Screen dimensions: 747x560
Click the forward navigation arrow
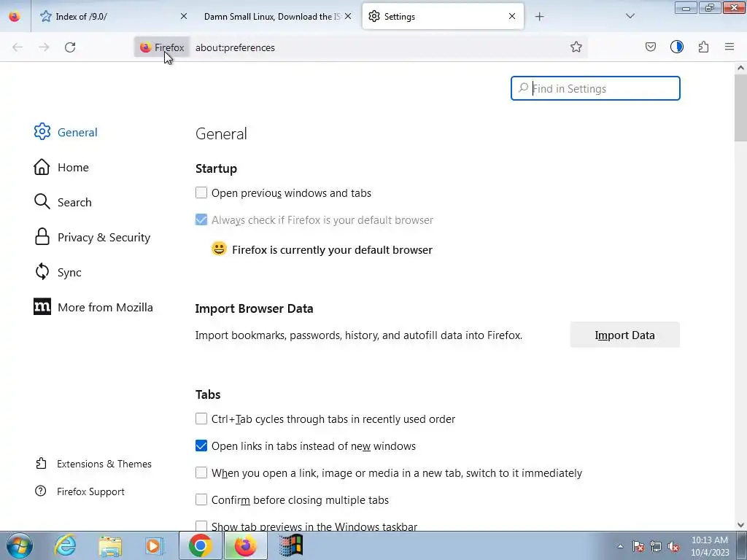tap(44, 47)
